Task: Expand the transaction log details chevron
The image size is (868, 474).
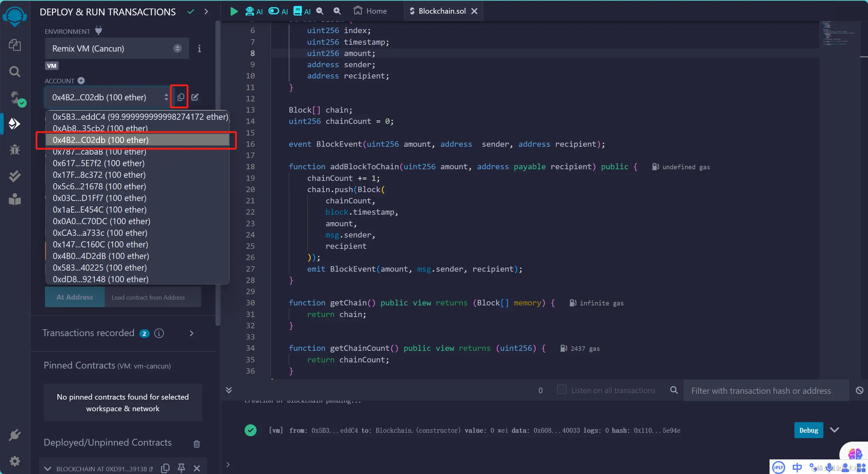Action: click(835, 430)
